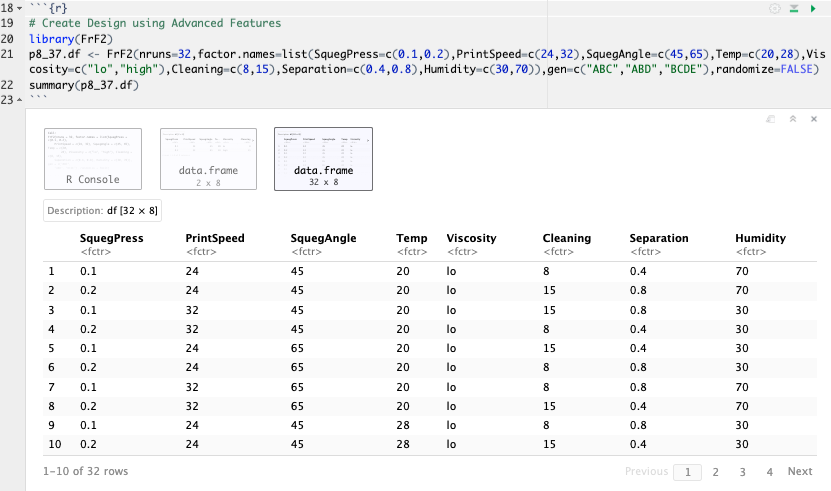831x491 pixels.
Task: Select the data.frame 32 x 8 thumbnail
Action: click(x=323, y=158)
